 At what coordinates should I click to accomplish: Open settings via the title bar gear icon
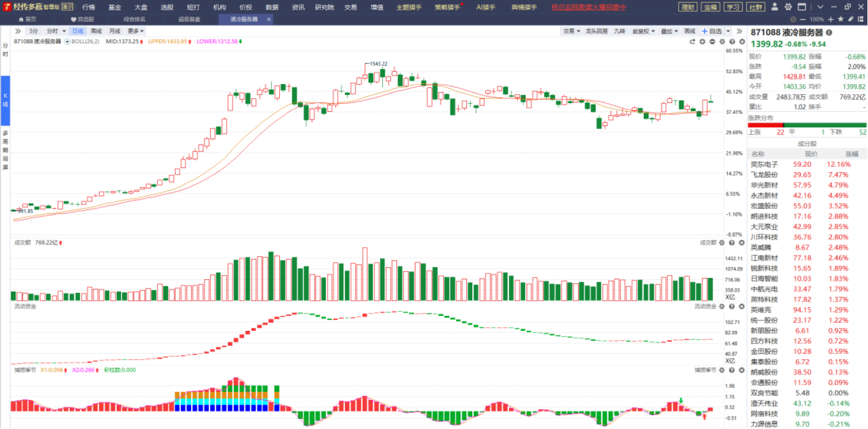[x=788, y=7]
